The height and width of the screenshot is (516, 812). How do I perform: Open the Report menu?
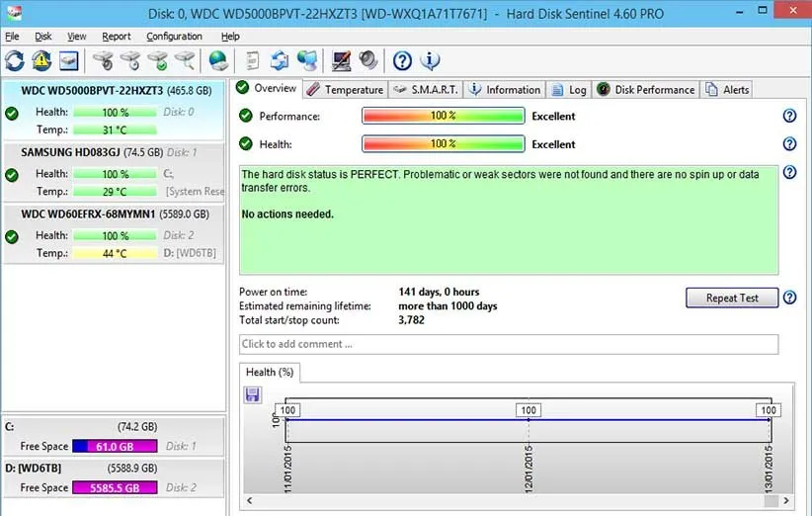tap(116, 37)
